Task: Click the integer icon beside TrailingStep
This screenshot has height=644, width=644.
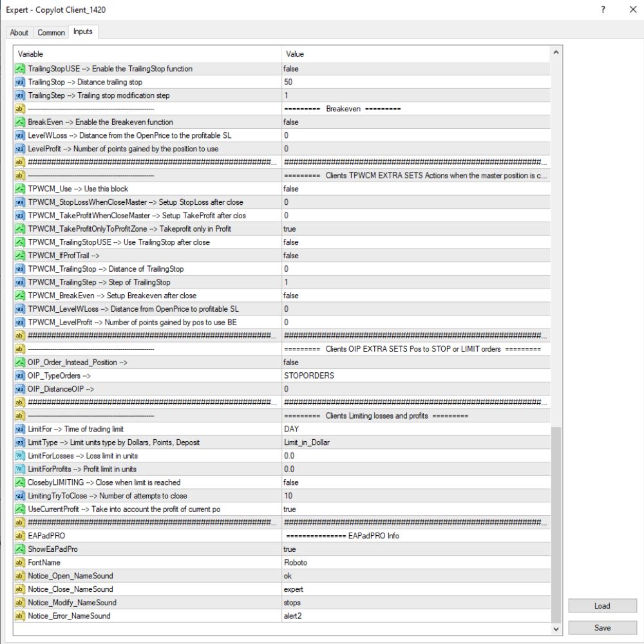Action: [x=20, y=95]
